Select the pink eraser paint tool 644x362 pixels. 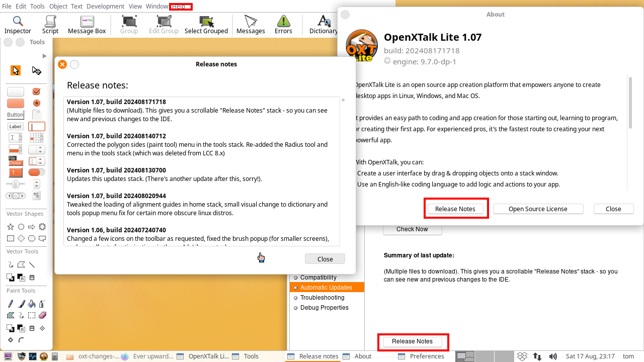pyautogui.click(x=42, y=315)
